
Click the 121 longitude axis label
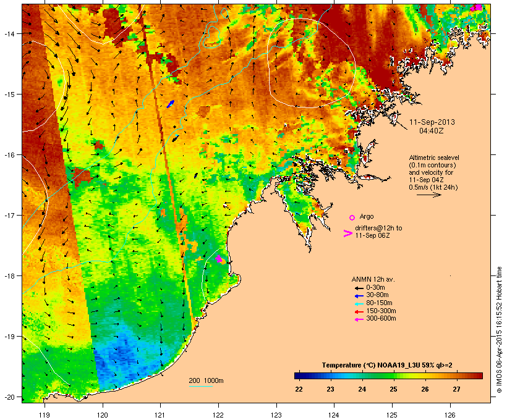click(x=160, y=415)
